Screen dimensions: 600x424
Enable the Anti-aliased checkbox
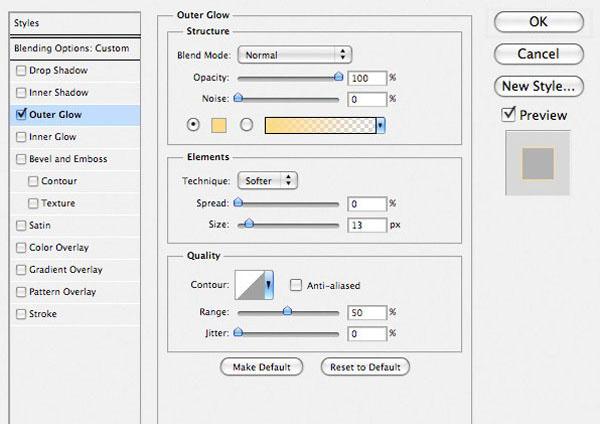tap(296, 285)
